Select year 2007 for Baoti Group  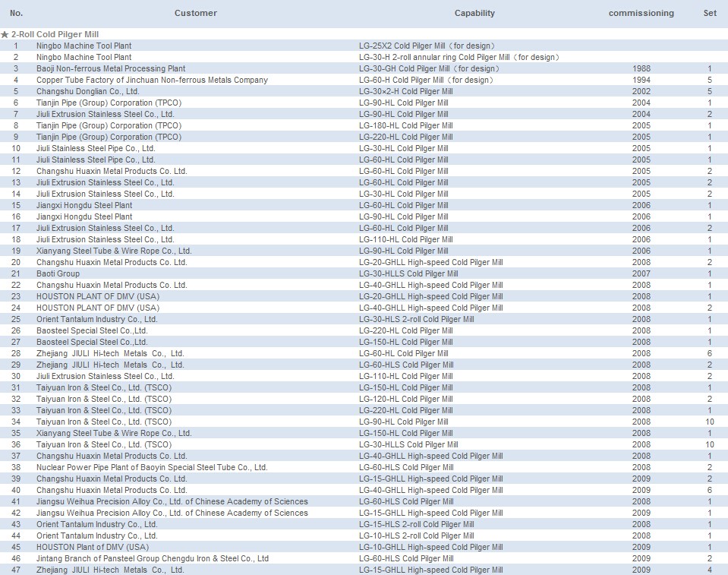click(x=641, y=273)
